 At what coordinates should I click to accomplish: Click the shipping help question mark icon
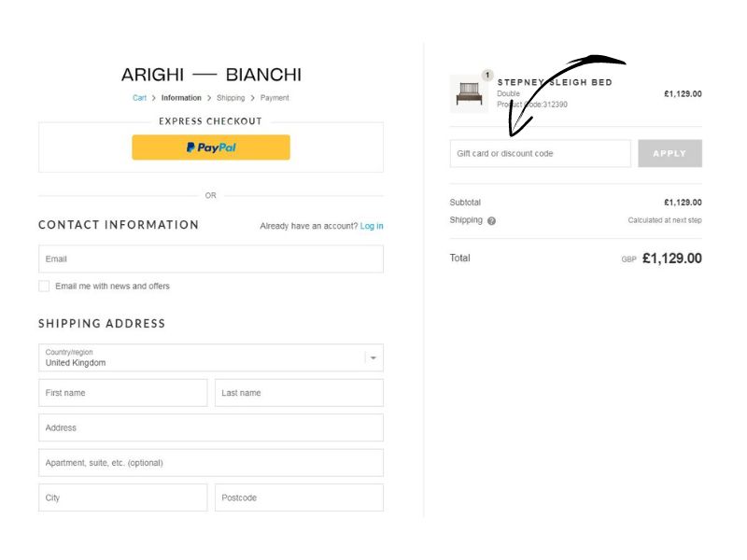(492, 221)
